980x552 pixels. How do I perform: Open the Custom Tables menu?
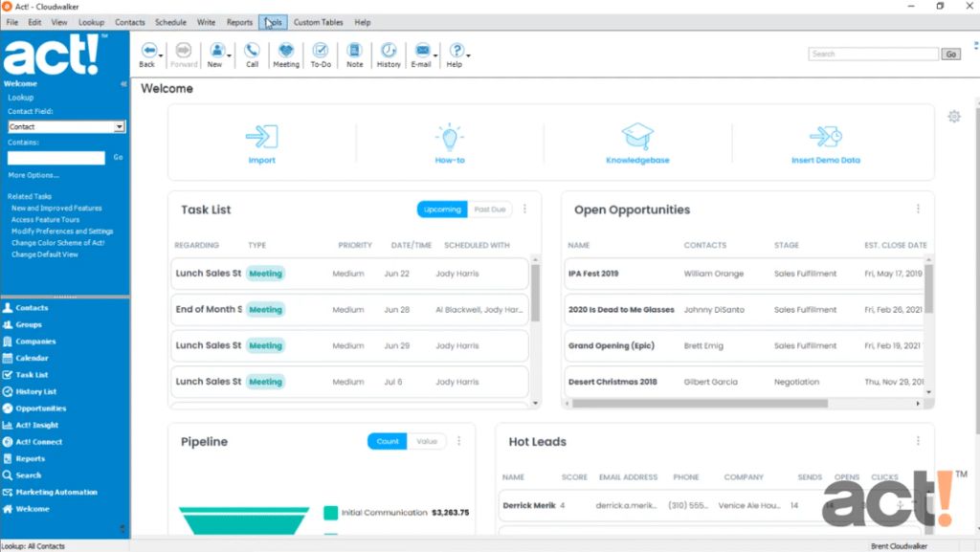pos(318,22)
